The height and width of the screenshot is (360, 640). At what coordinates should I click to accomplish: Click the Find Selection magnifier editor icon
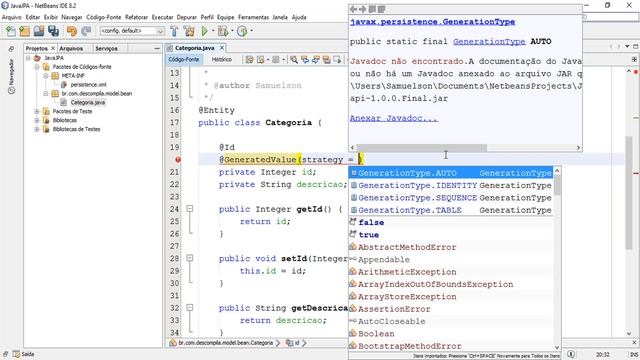tap(294, 60)
